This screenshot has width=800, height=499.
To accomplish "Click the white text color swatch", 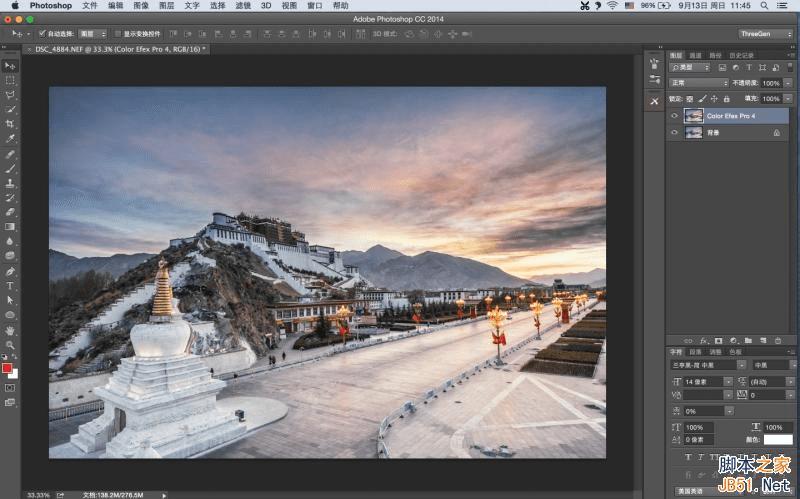I will [778, 439].
